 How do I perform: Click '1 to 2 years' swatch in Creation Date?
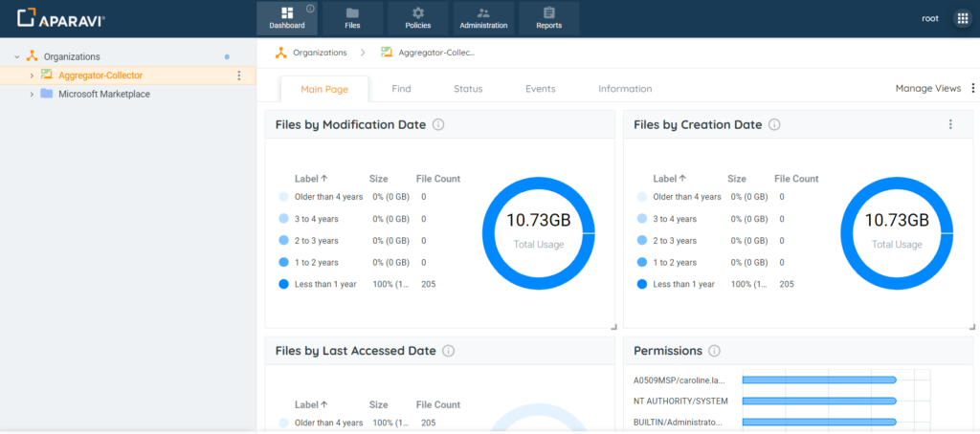click(x=642, y=262)
